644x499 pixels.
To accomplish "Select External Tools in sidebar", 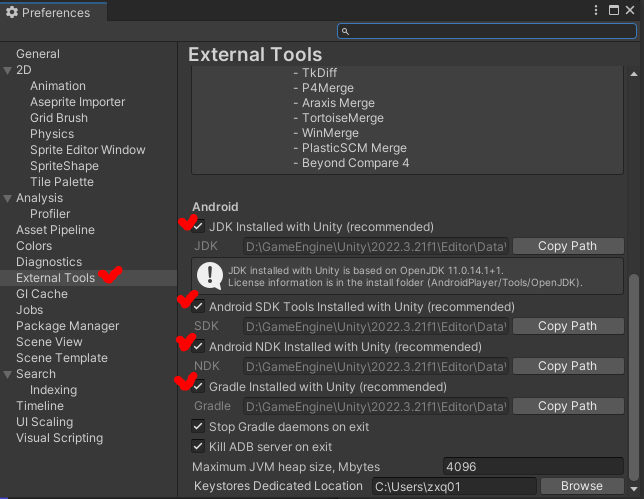I will [55, 278].
